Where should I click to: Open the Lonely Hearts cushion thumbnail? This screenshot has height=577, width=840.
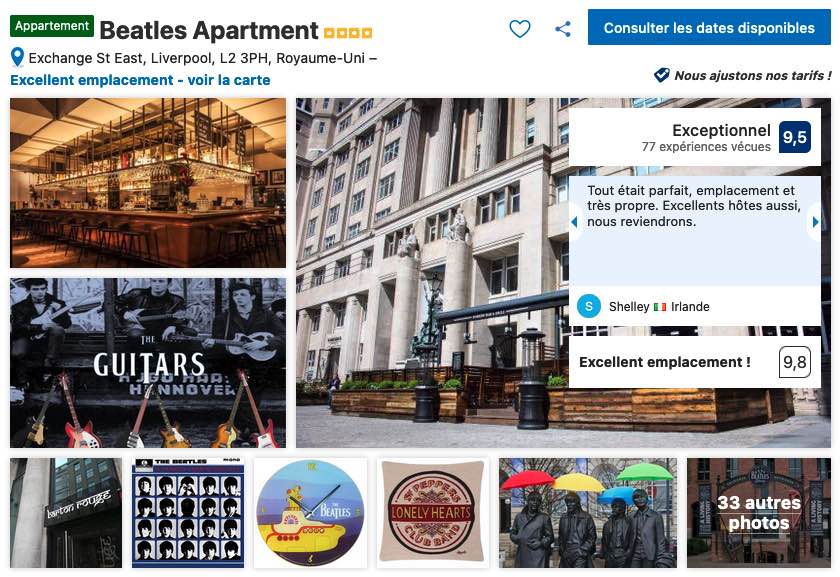[433, 513]
